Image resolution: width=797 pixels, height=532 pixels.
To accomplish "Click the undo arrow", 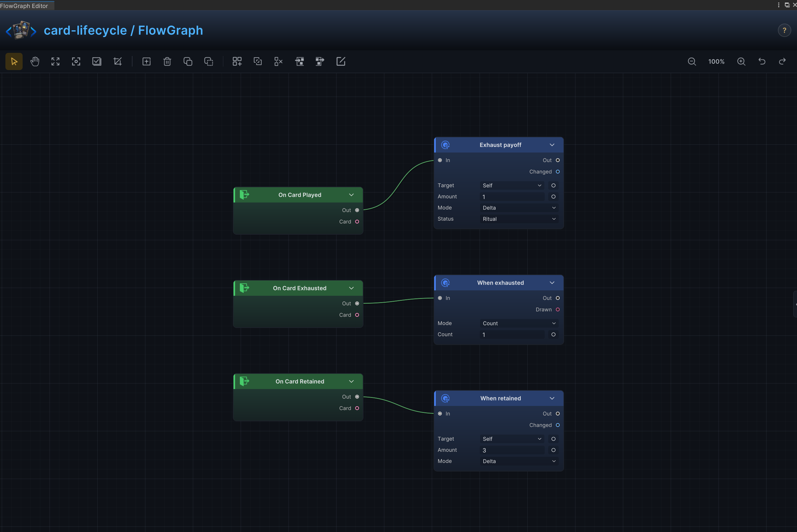I will coord(762,61).
